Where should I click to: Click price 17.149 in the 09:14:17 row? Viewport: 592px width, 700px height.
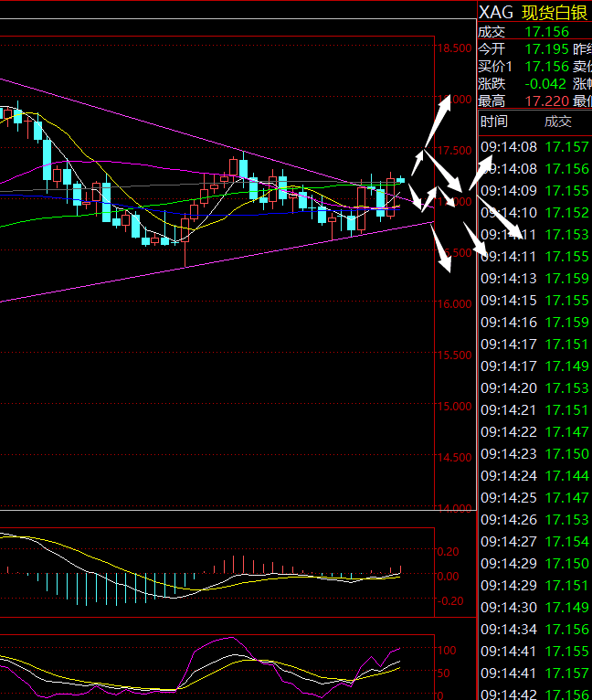tap(567, 366)
